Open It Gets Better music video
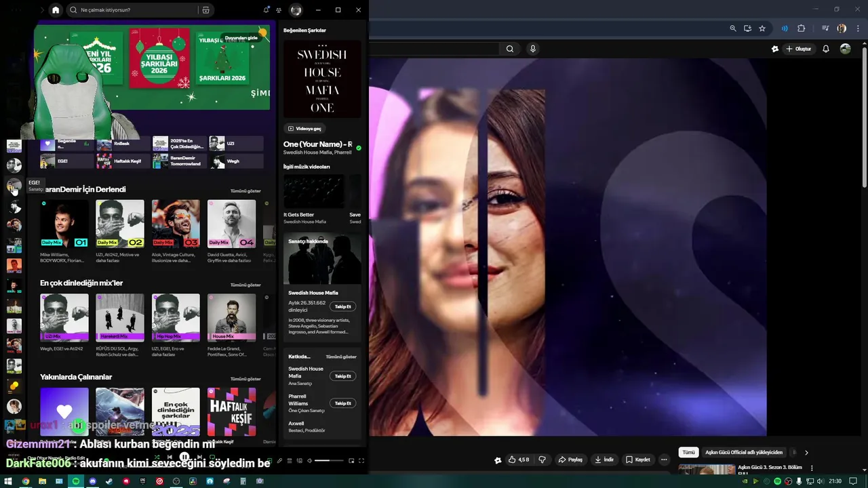This screenshot has width=868, height=488. pyautogui.click(x=313, y=192)
